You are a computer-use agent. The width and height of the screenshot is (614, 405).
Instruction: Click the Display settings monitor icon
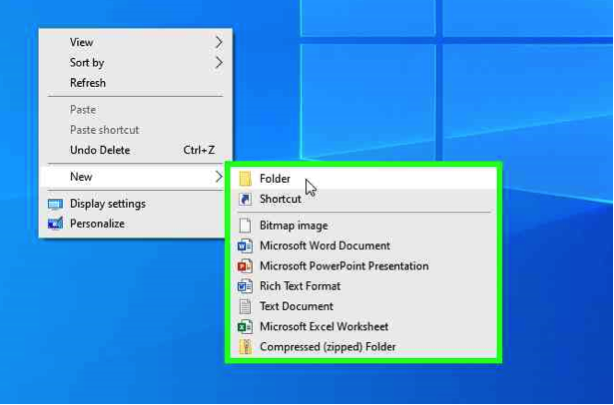click(x=55, y=204)
